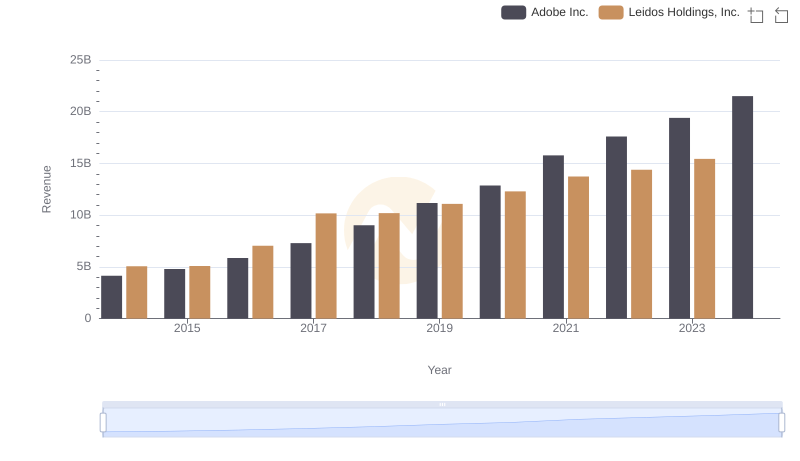Click the Leidos bar for 2017
800x461 pixels.
326,266
